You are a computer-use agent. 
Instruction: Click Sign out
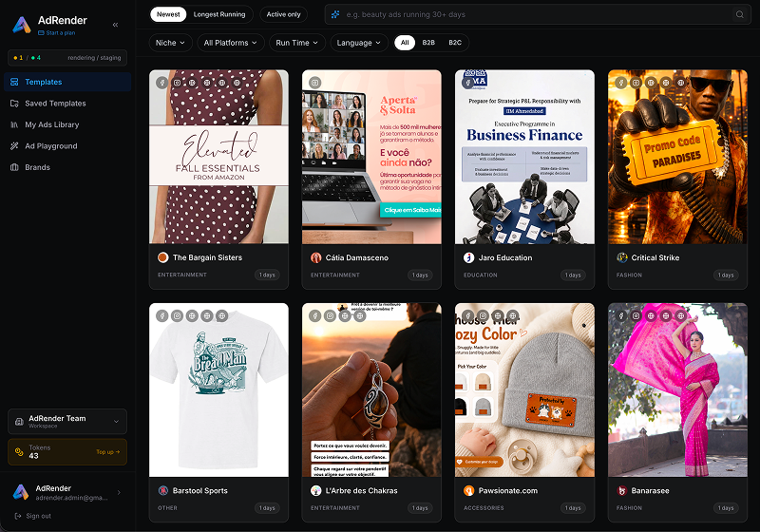(x=38, y=516)
